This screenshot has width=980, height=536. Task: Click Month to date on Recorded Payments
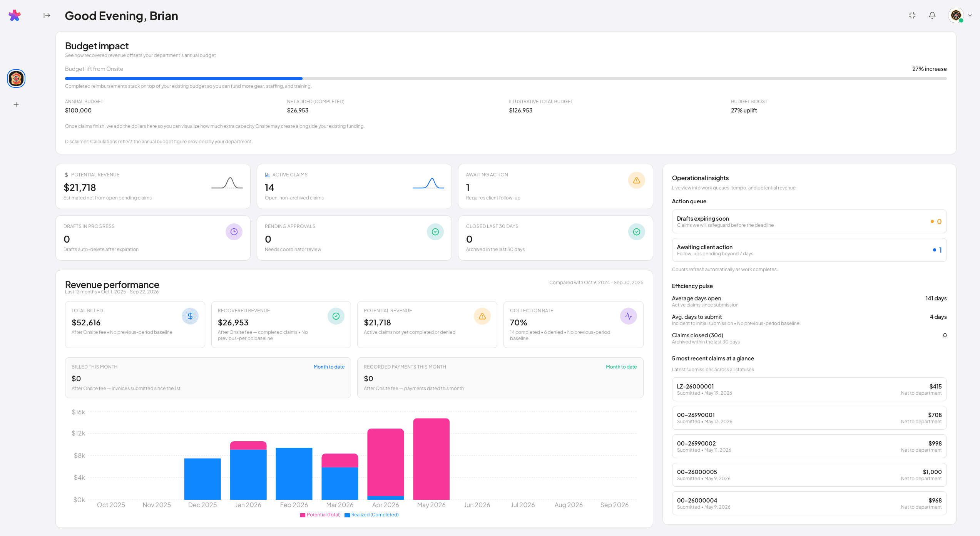pos(621,367)
